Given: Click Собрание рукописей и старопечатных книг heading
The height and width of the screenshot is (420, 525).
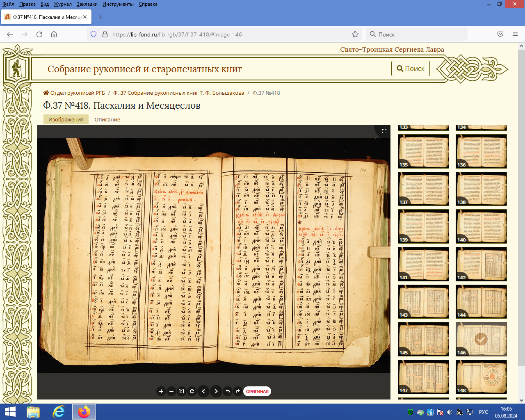Looking at the screenshot, I should [x=145, y=69].
